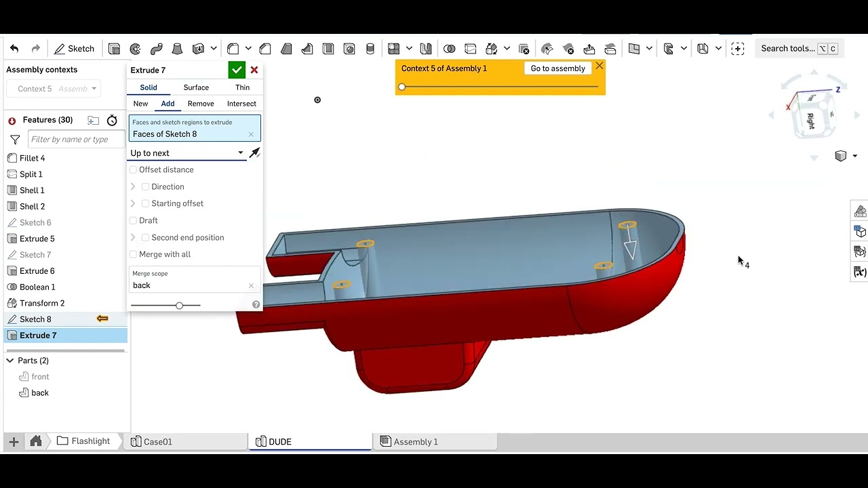Select the Plane tool
Image resolution: width=868 pixels, height=488 pixels.
634,49
